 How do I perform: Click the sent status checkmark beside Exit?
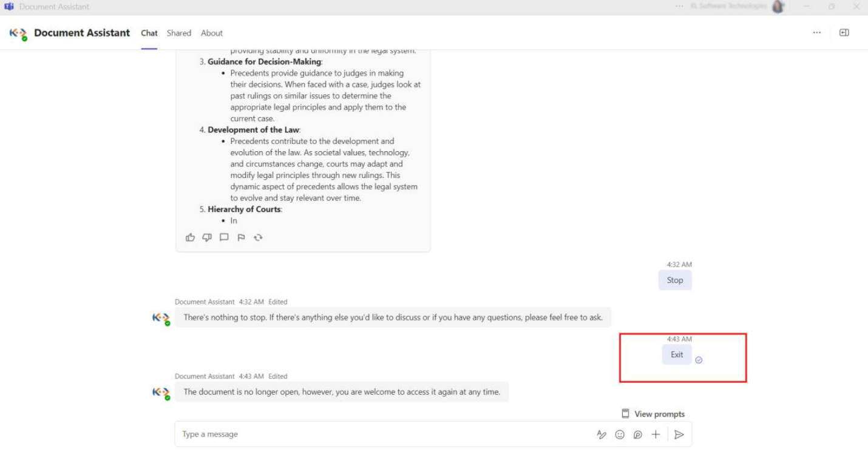pos(699,360)
